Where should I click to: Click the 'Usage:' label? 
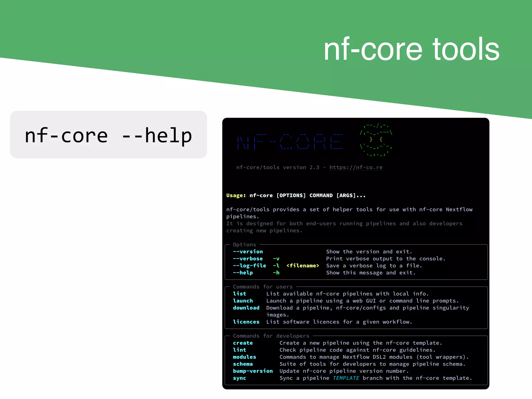(236, 195)
